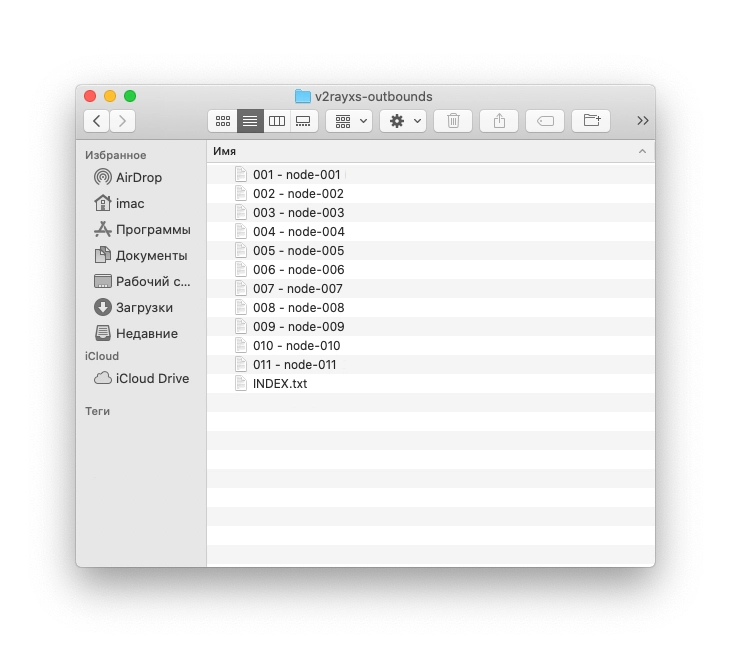Close the Finder window with red button

pos(90,96)
